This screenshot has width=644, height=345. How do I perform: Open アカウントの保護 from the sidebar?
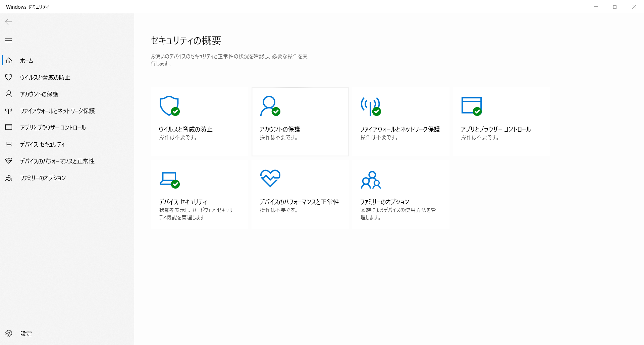(39, 94)
